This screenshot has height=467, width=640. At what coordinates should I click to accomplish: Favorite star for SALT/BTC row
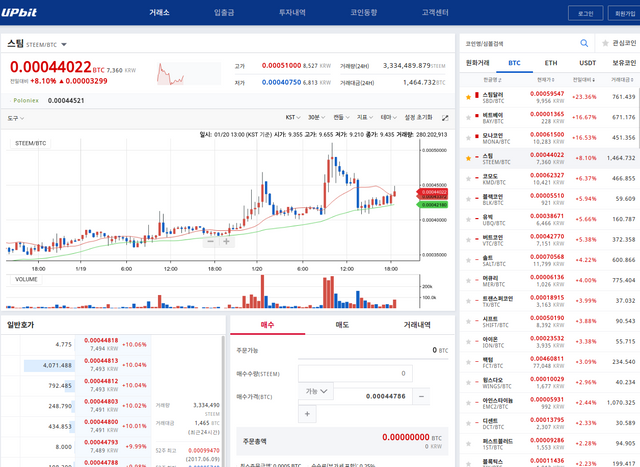coord(468,260)
